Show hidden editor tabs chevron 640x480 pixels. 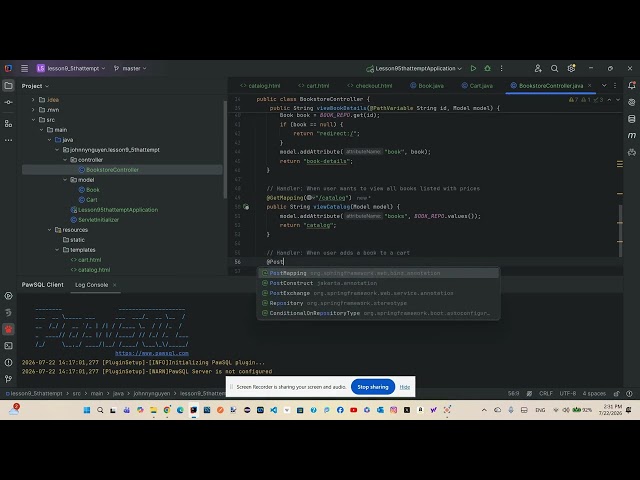[604, 86]
